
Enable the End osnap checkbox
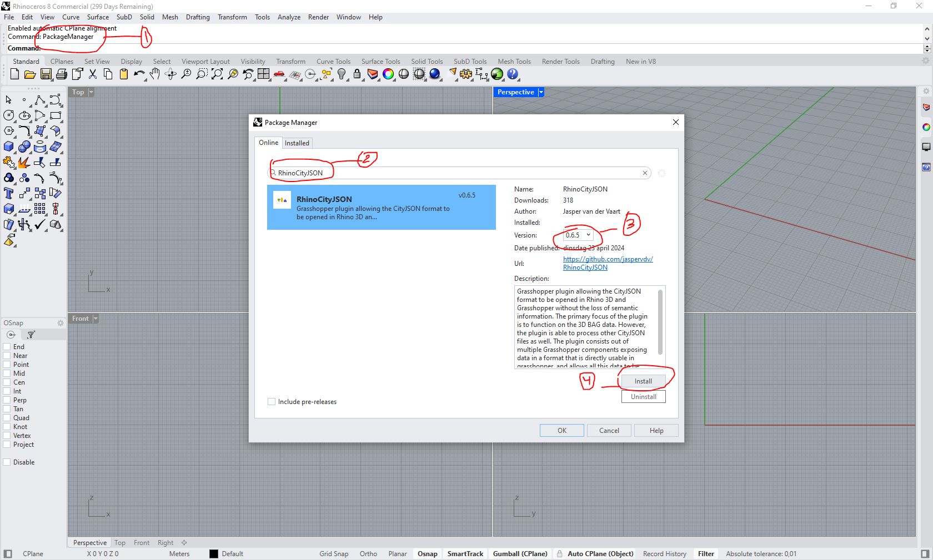point(7,346)
